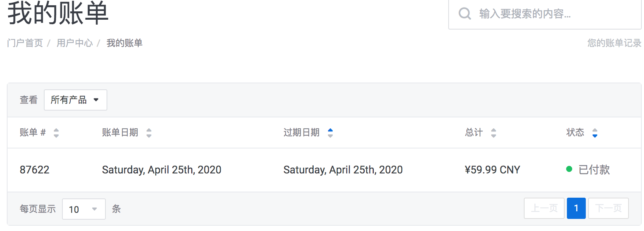This screenshot has width=644, height=231.
Task: Click the sort arrows beside 账单 #
Action: point(56,133)
